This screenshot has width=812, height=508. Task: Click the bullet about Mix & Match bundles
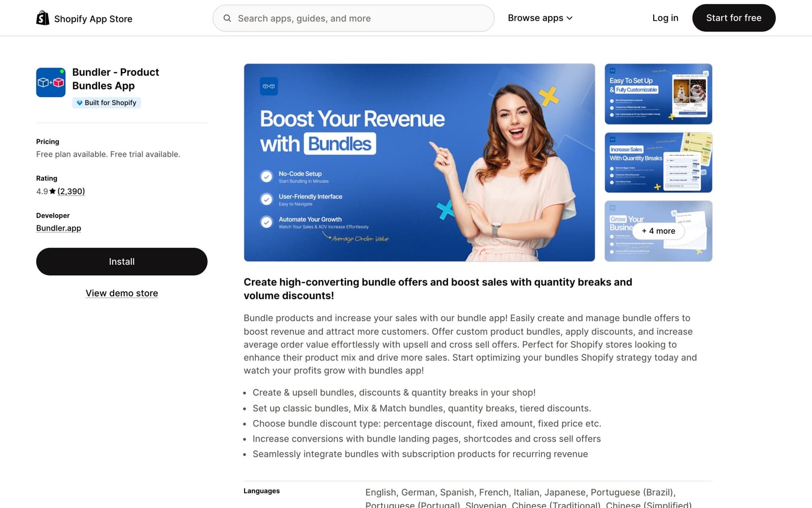[x=422, y=408]
